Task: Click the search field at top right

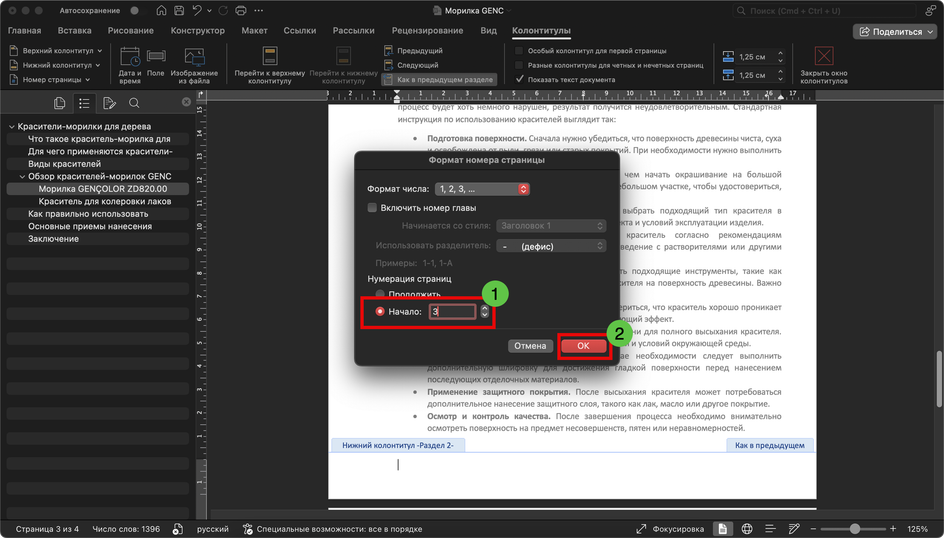Action: (825, 11)
